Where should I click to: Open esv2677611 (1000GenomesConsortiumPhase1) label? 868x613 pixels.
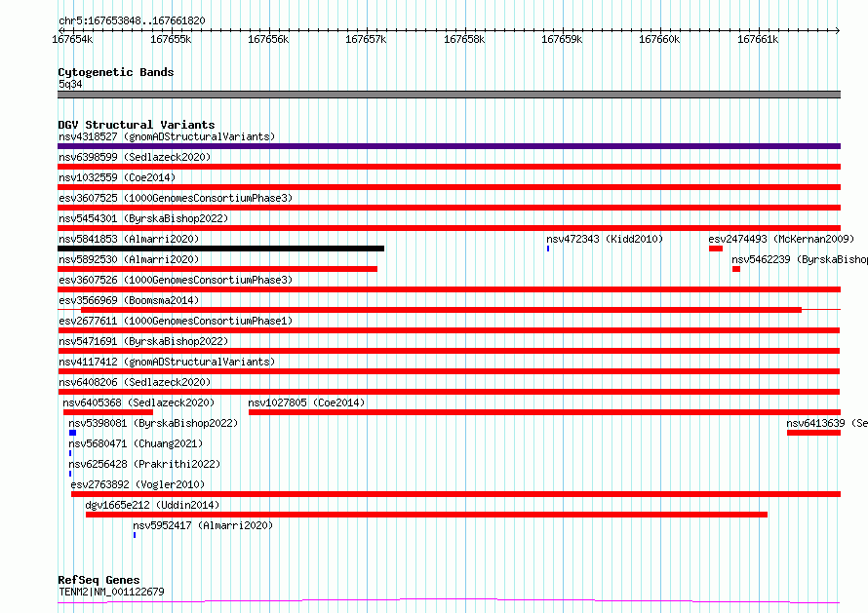[176, 321]
